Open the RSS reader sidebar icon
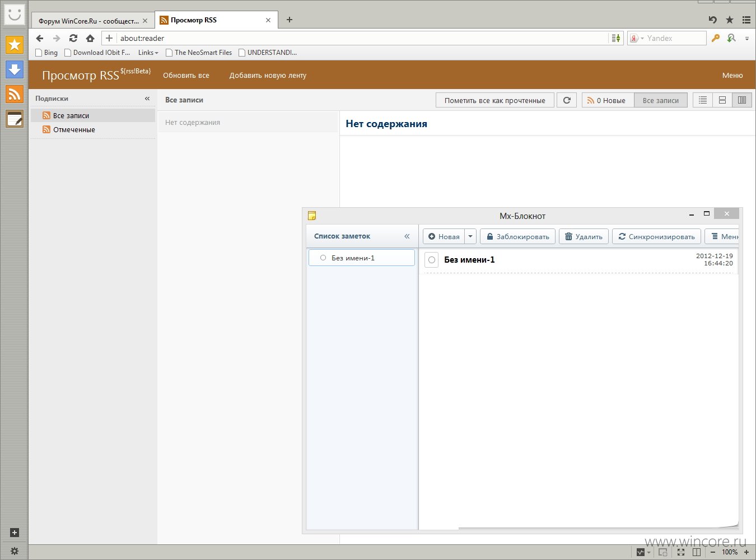Viewport: 756px width, 560px height. pyautogui.click(x=15, y=94)
